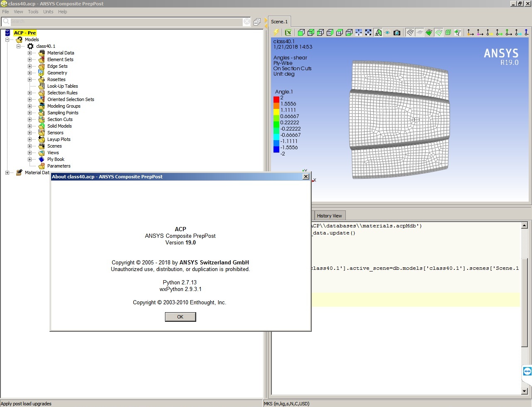Click history panel scrollbar down arrow
532x407 pixels.
(x=525, y=391)
